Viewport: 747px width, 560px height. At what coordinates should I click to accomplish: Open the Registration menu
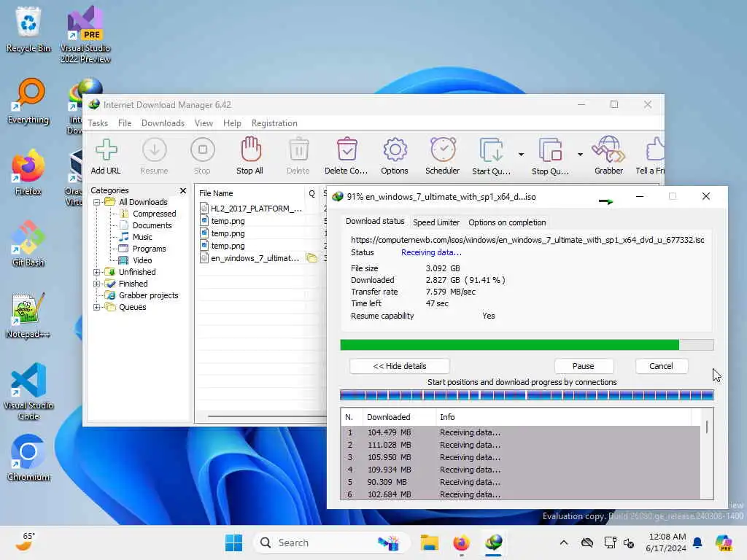coord(274,123)
